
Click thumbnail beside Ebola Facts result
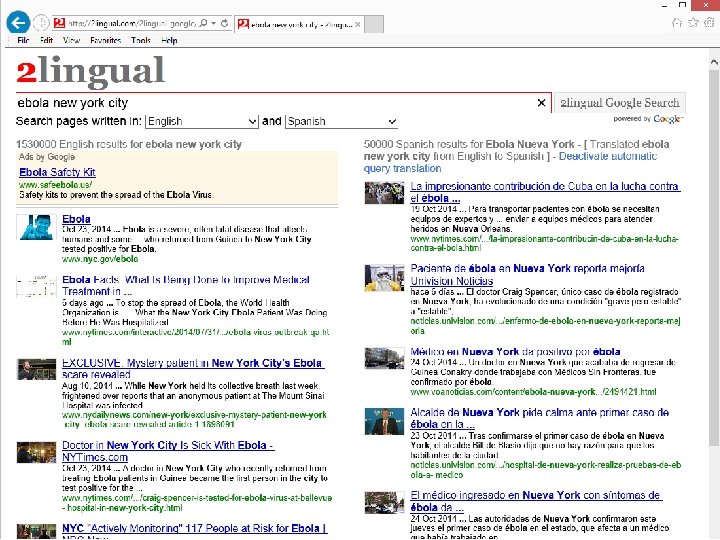click(x=36, y=287)
